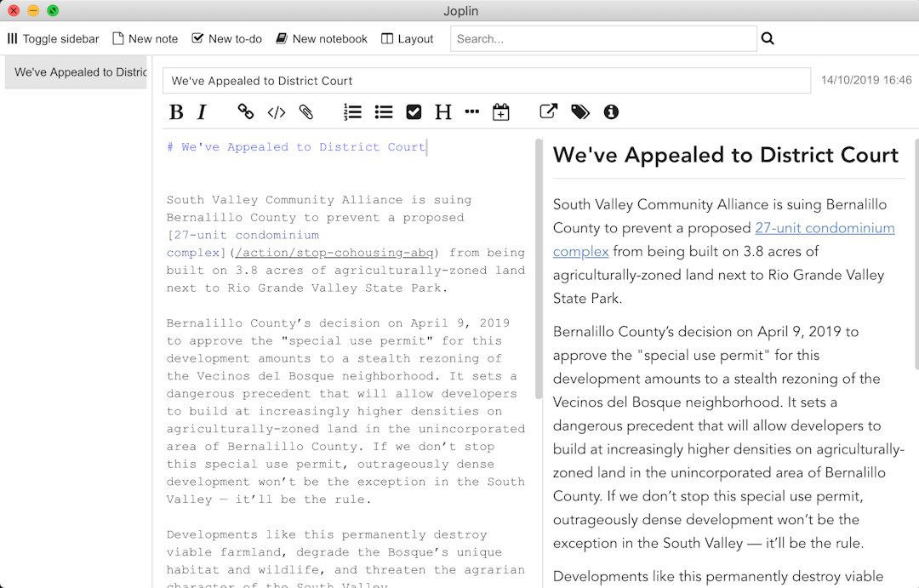Click inside the Search field
This screenshot has width=919, height=588.
tap(603, 38)
